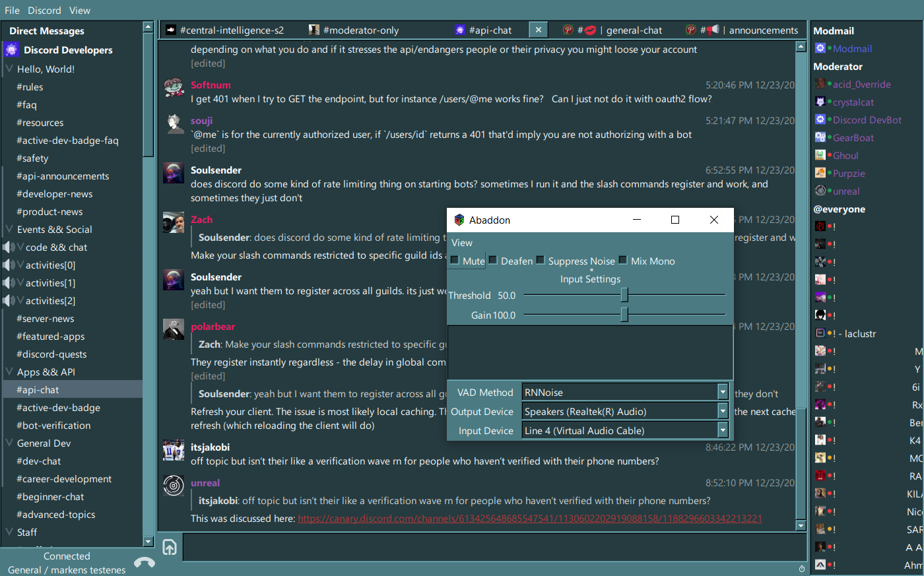The image size is (924, 576).
Task: Enable Suppress Noise checkbox
Action: [541, 261]
